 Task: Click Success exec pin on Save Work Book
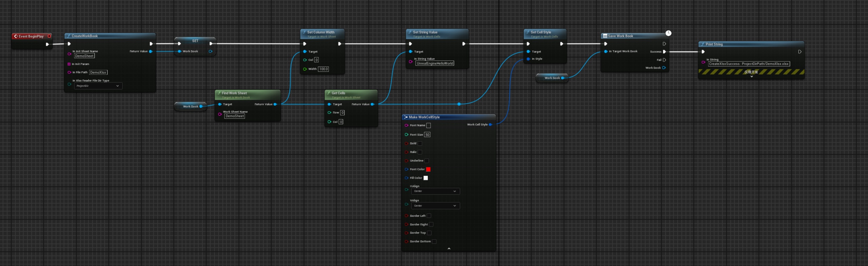click(664, 52)
